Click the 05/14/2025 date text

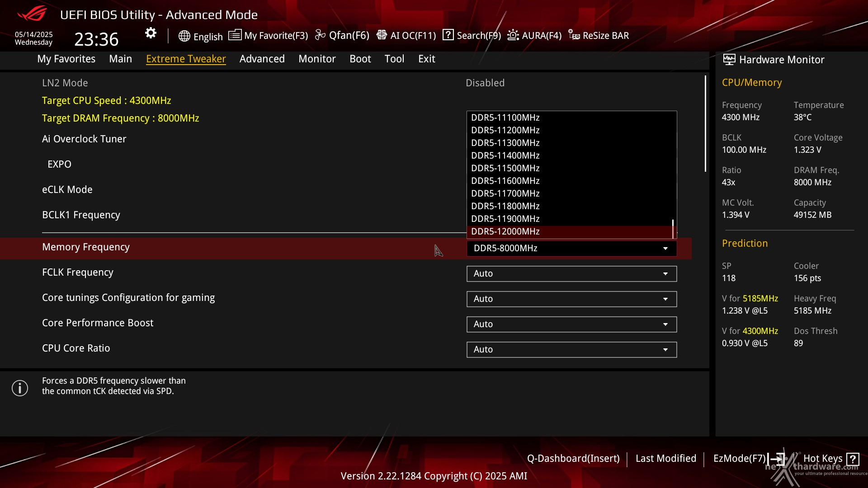(x=34, y=34)
